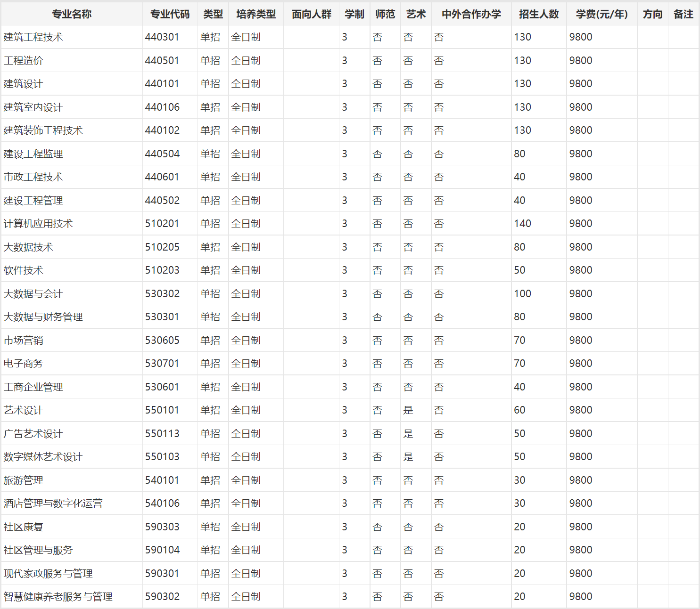Select the 艺术设计 major name
The height and width of the screenshot is (609, 700).
(x=23, y=410)
